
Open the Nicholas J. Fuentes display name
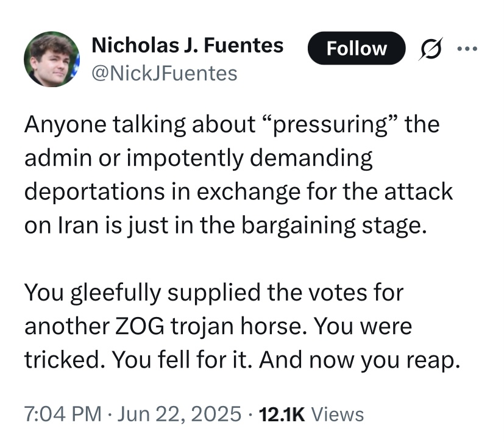[187, 45]
